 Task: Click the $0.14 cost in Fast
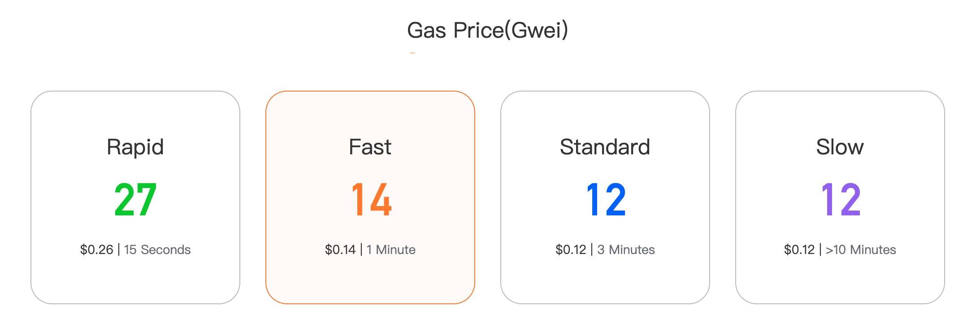point(340,250)
